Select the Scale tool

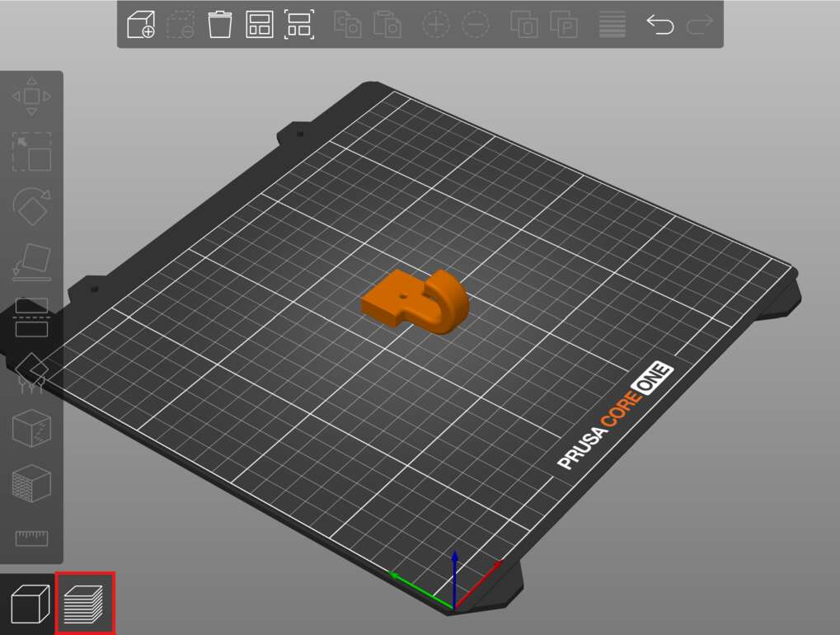pos(31,153)
